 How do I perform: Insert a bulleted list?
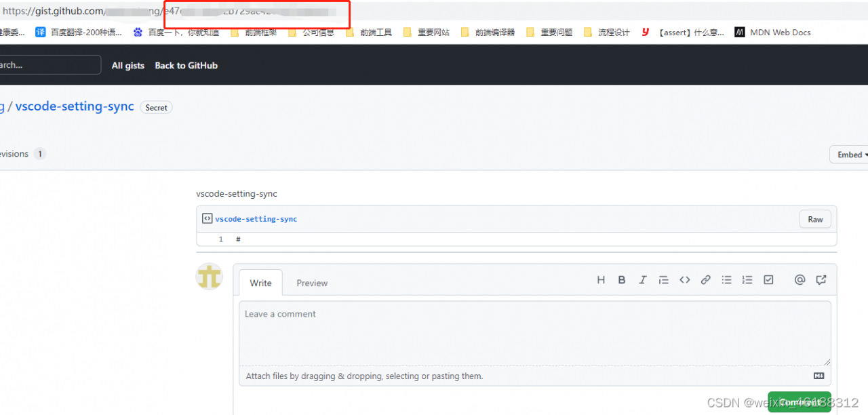pos(727,280)
